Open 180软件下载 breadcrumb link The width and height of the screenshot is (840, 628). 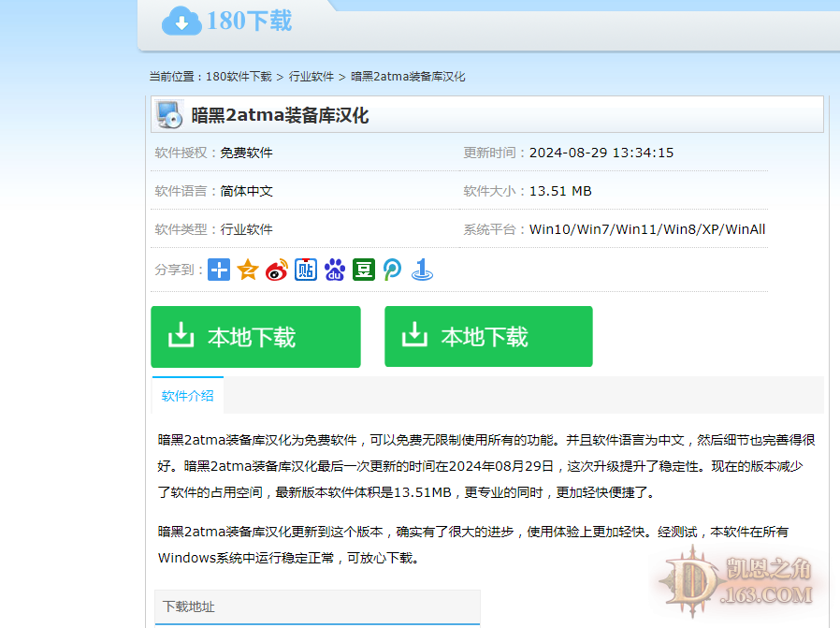[239, 77]
